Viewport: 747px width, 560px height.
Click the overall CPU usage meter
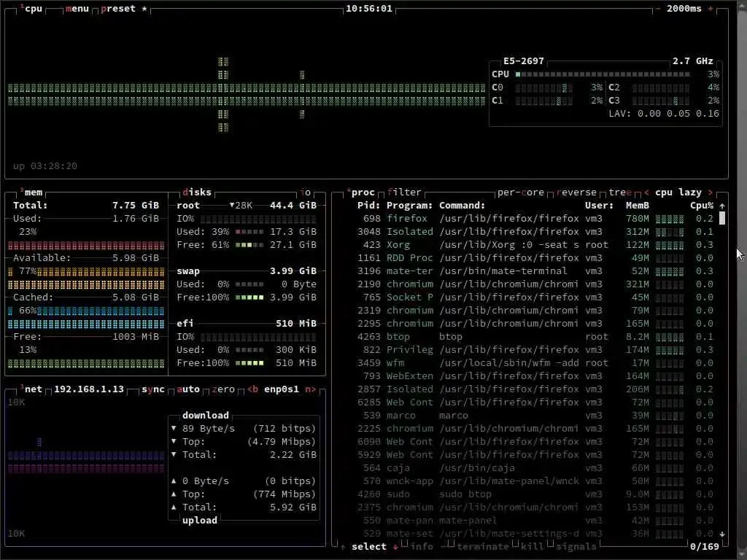[603, 74]
